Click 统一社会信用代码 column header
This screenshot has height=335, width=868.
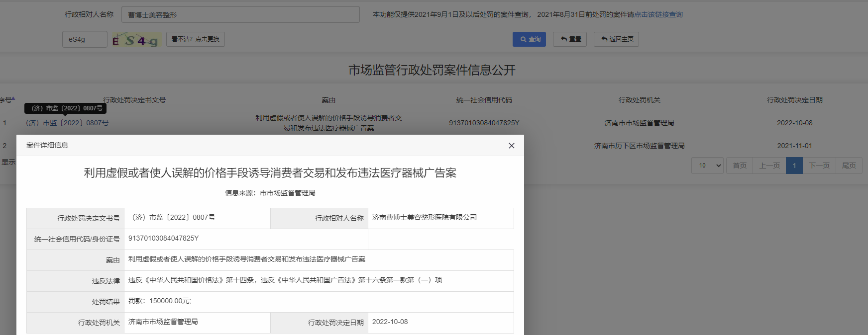coord(484,100)
